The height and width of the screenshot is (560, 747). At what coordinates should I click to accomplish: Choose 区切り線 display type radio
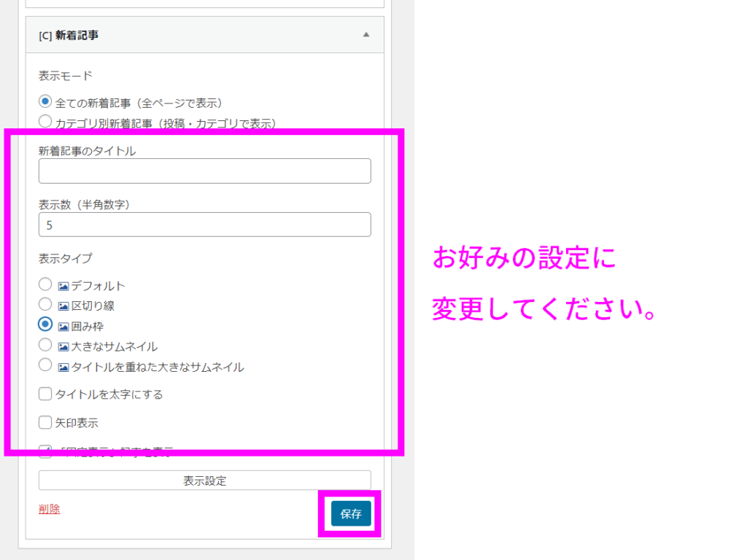[x=45, y=305]
